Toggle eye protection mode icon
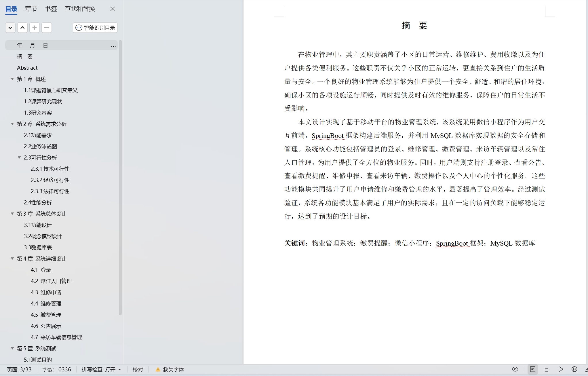 pyautogui.click(x=515, y=369)
